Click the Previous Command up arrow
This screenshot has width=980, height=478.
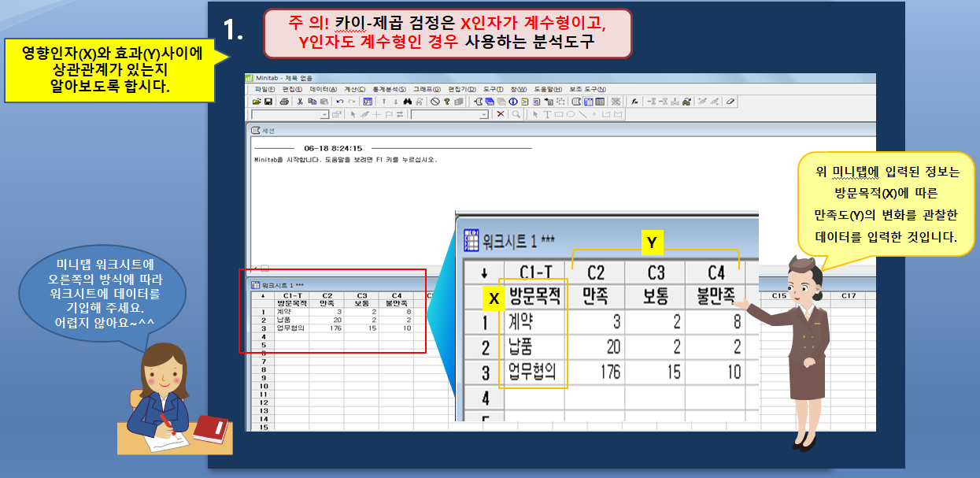383,102
